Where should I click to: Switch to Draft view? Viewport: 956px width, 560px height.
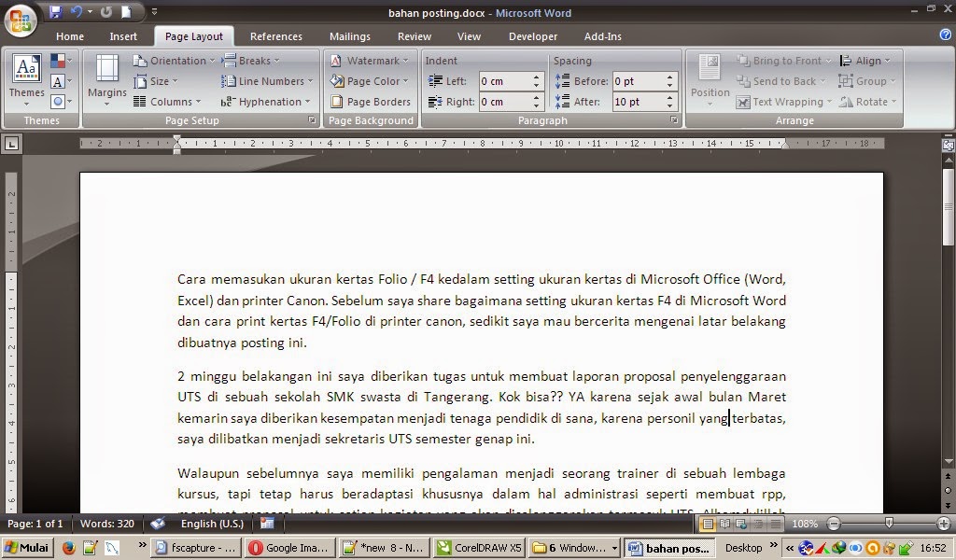(776, 524)
